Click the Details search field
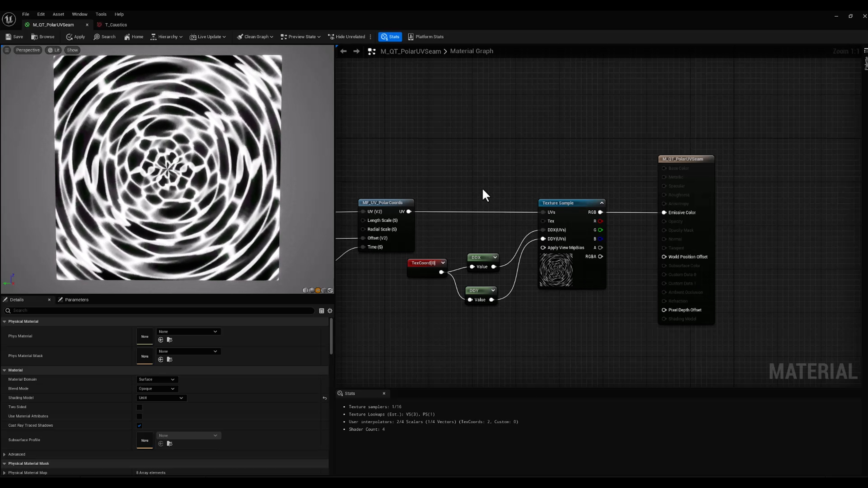 [x=159, y=310]
